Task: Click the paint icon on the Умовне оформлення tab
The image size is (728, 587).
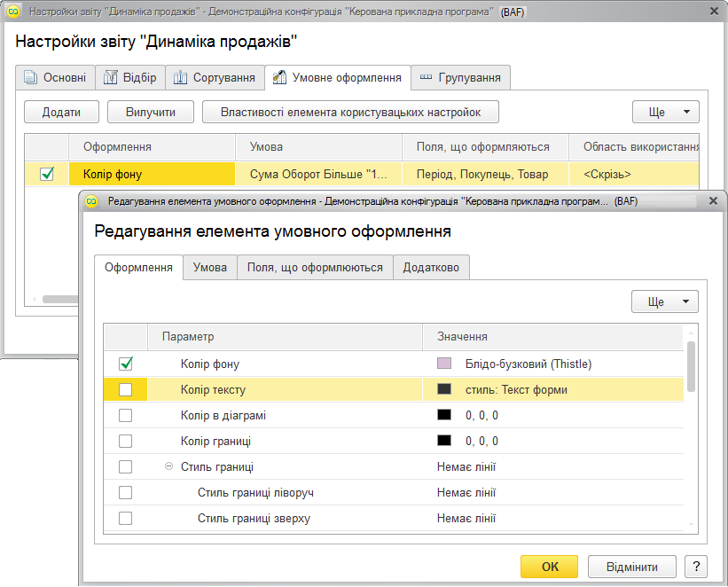Action: (x=279, y=77)
